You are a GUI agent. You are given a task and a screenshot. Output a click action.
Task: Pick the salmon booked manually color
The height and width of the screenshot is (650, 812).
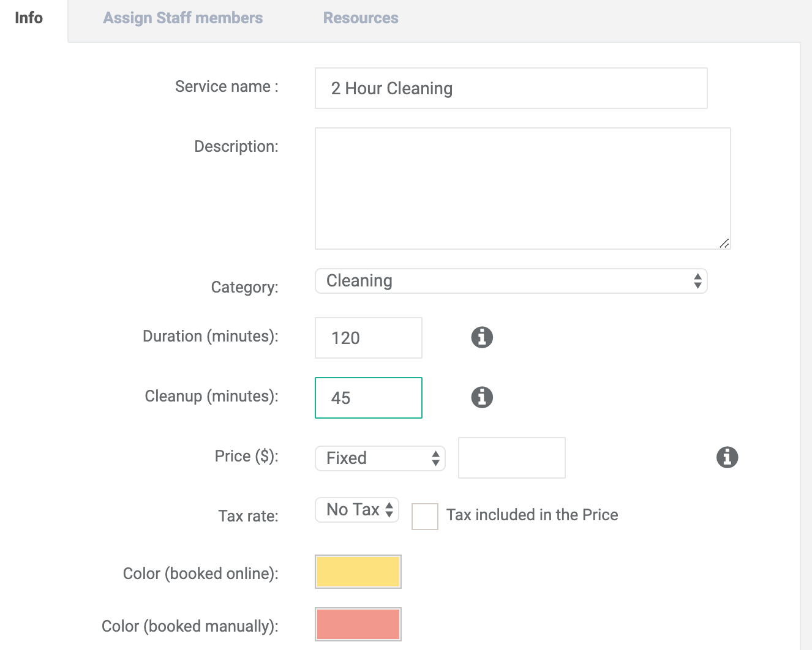click(358, 624)
